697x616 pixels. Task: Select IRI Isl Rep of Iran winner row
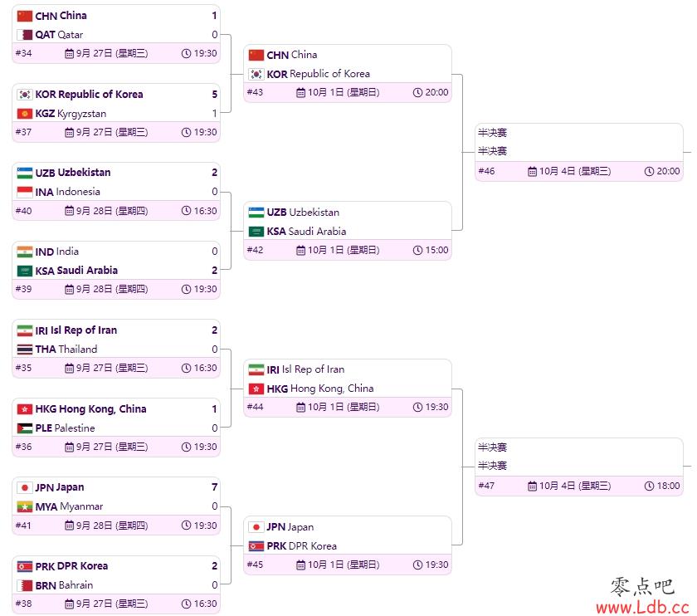pyautogui.click(x=115, y=330)
